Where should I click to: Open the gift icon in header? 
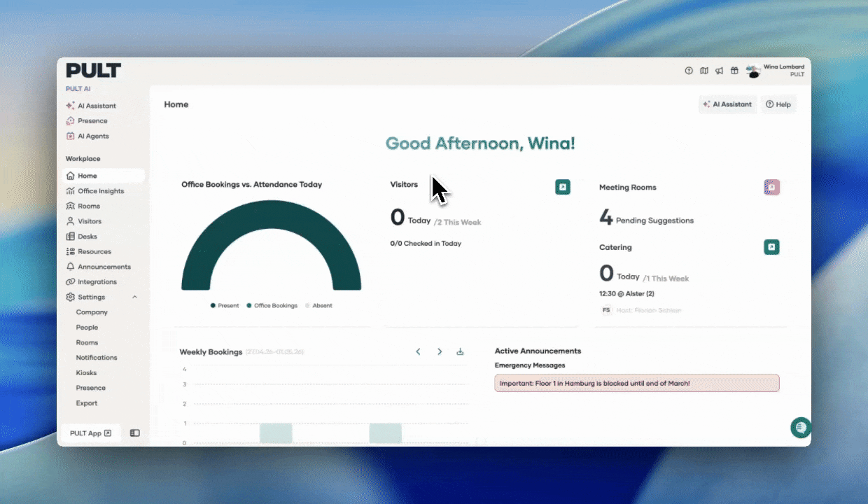coord(734,71)
